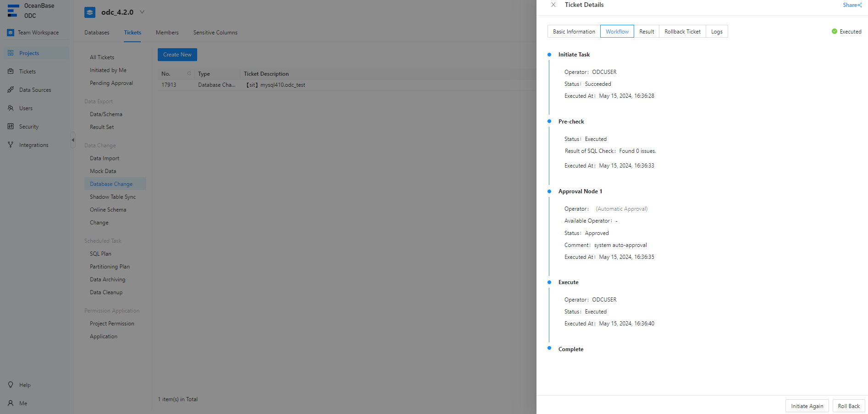Click the Projects icon in sidebar

point(11,53)
